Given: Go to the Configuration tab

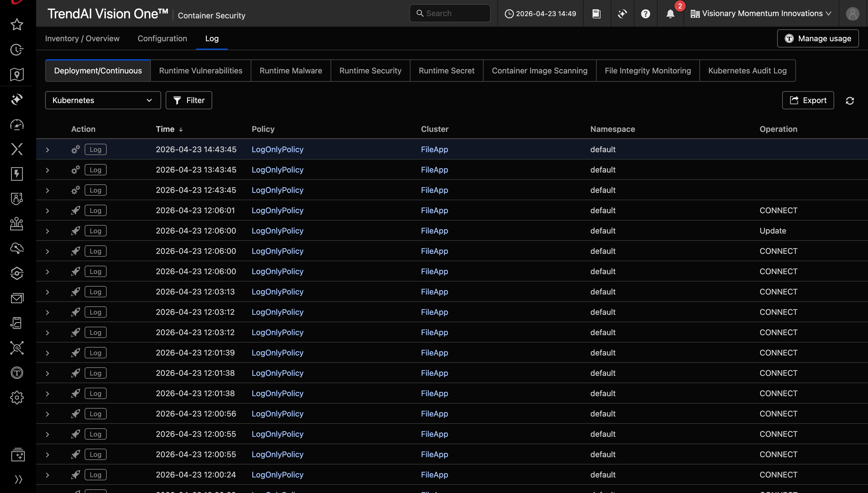Looking at the screenshot, I should point(162,39).
